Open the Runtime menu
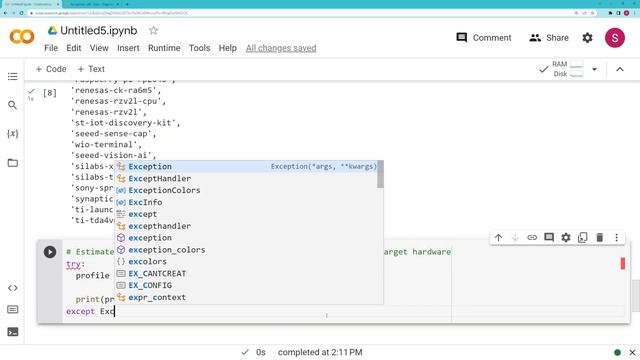 tap(164, 48)
